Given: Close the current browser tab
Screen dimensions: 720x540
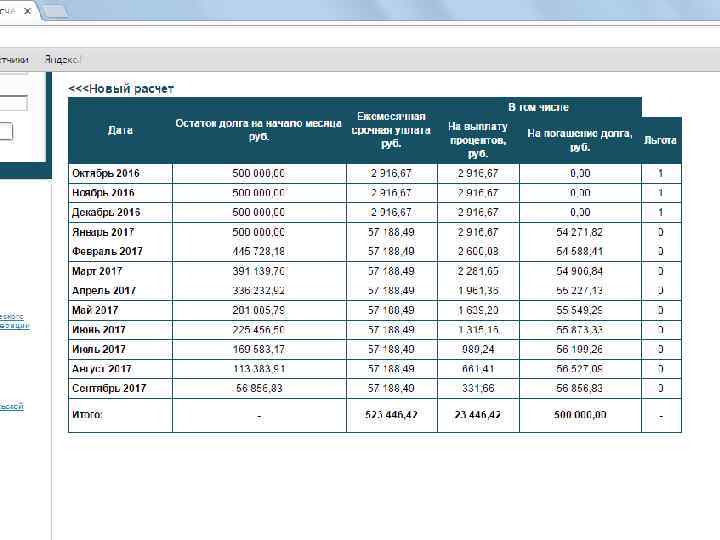Looking at the screenshot, I should point(27,11).
